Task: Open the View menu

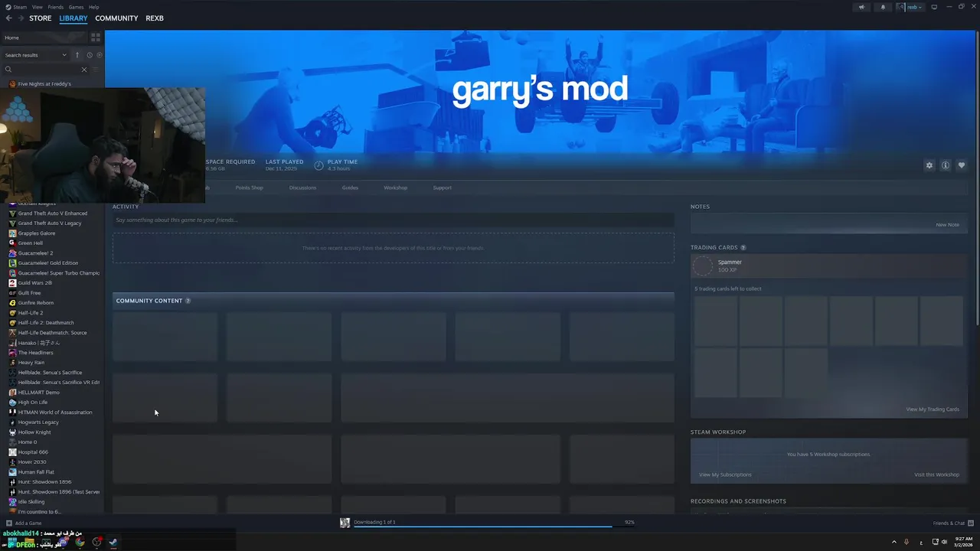Action: point(37,7)
